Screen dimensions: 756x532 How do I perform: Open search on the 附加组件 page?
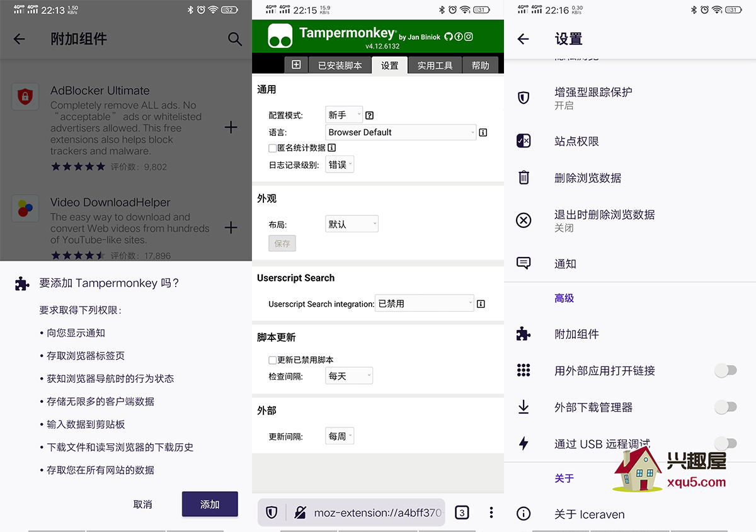click(235, 39)
